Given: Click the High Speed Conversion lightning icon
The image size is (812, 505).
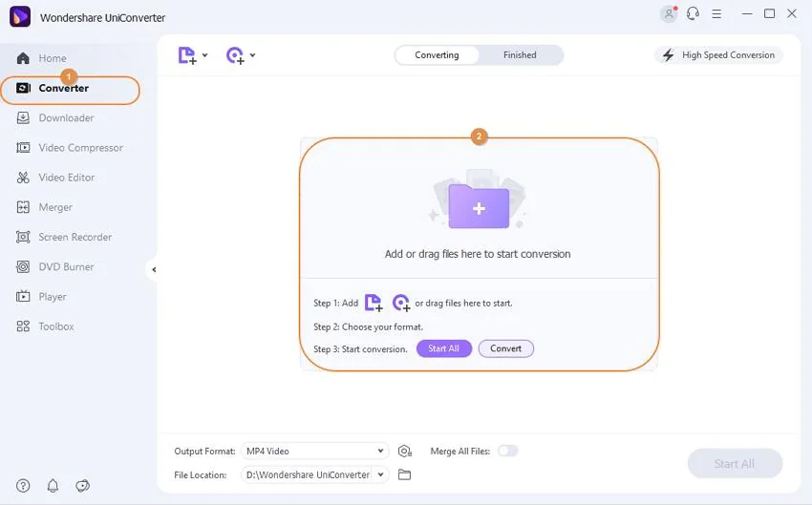Looking at the screenshot, I should [669, 54].
